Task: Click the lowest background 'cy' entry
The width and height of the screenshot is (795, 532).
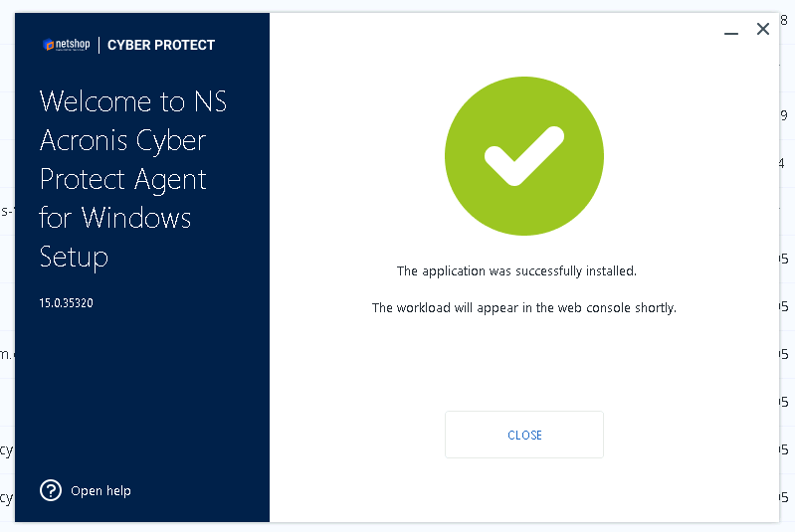Action: coord(7,498)
